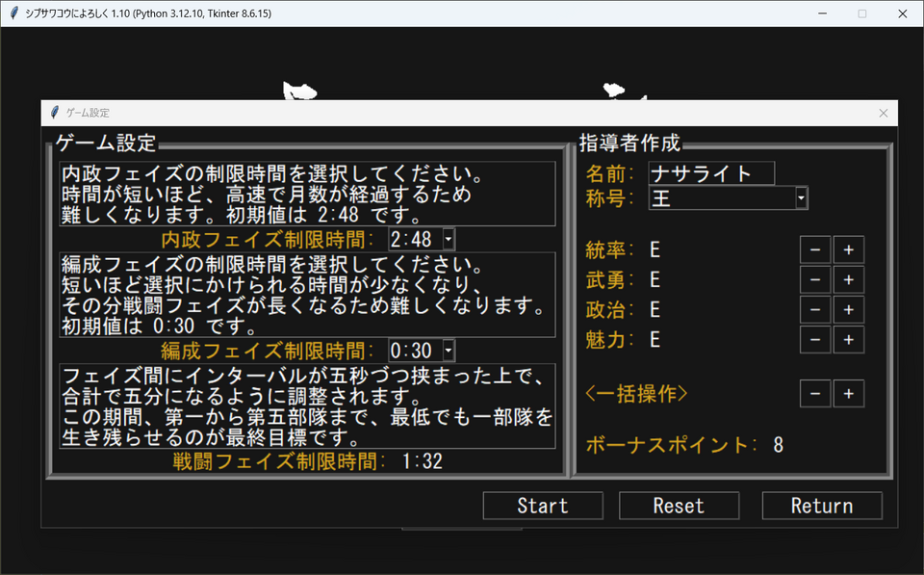Click the Return button
The image size is (924, 575).
tap(822, 506)
